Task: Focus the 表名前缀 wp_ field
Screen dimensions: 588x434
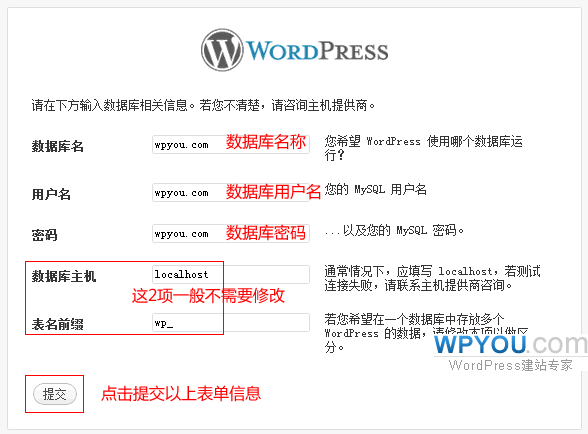Action: tap(231, 323)
